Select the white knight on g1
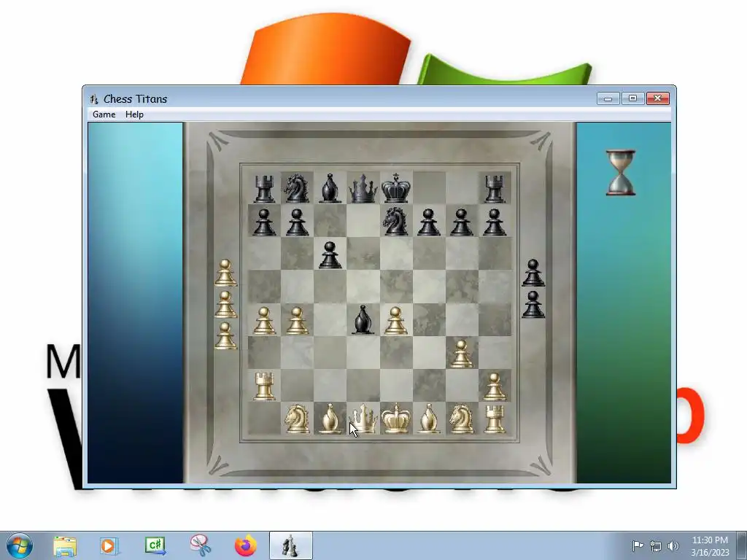Viewport: 747px width, 560px height. click(461, 419)
